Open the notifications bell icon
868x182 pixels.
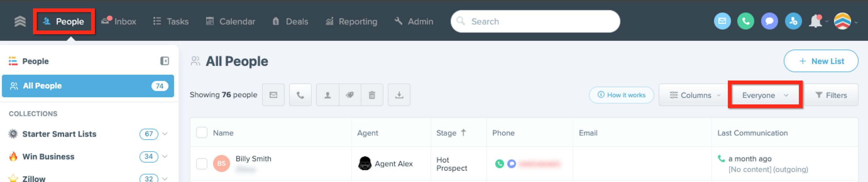[815, 21]
